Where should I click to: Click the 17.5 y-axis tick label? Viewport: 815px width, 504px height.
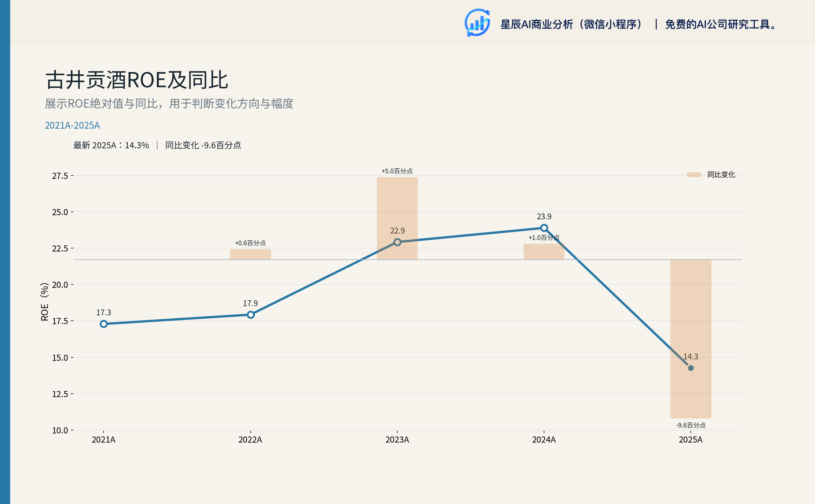pyautogui.click(x=60, y=321)
